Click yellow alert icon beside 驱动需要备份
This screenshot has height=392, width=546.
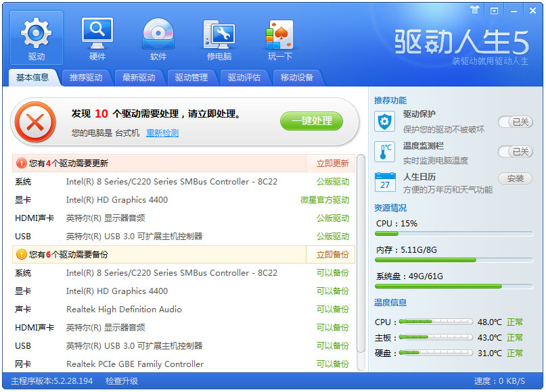coord(22,254)
